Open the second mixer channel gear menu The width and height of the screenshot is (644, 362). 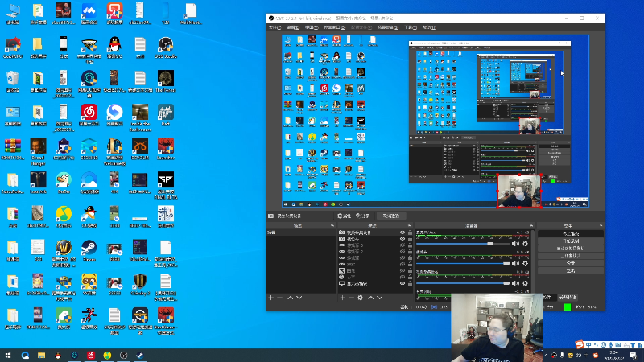coord(526,264)
